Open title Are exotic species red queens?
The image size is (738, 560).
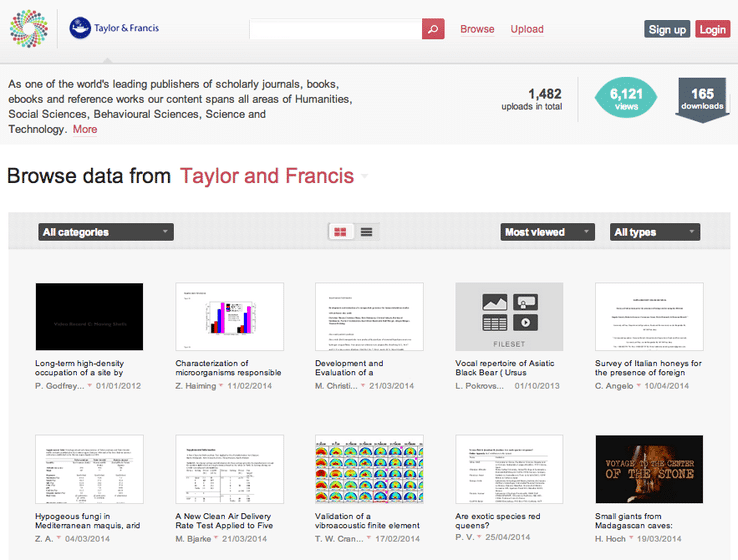tap(497, 521)
